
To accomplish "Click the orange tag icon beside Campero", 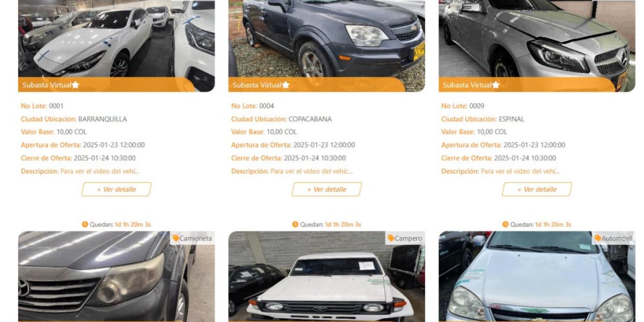I will point(391,238).
